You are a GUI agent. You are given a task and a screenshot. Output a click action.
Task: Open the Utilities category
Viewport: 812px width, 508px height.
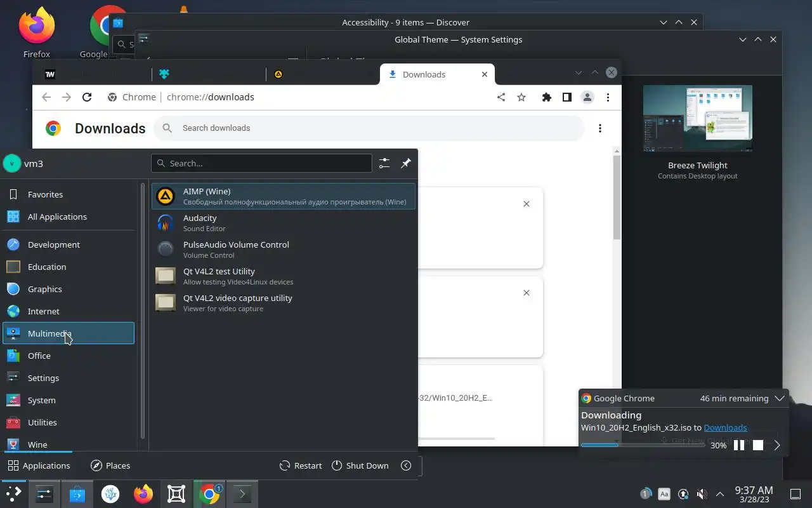coord(69,422)
